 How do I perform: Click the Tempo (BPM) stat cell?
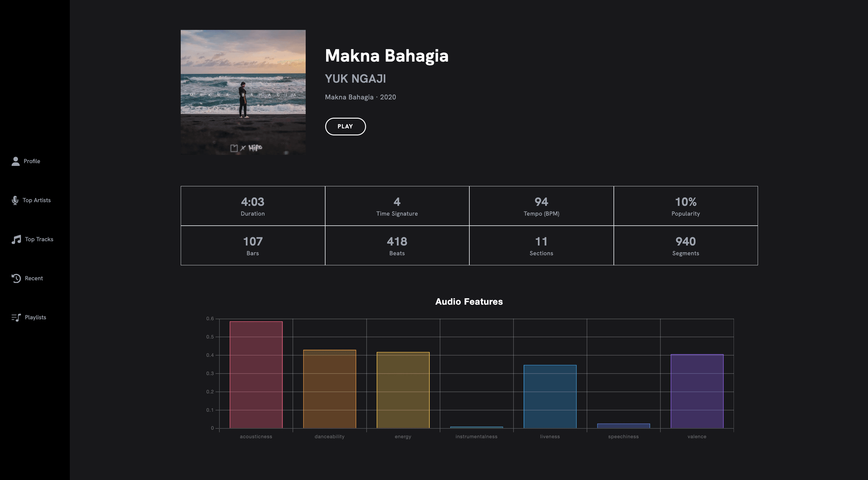pyautogui.click(x=541, y=206)
